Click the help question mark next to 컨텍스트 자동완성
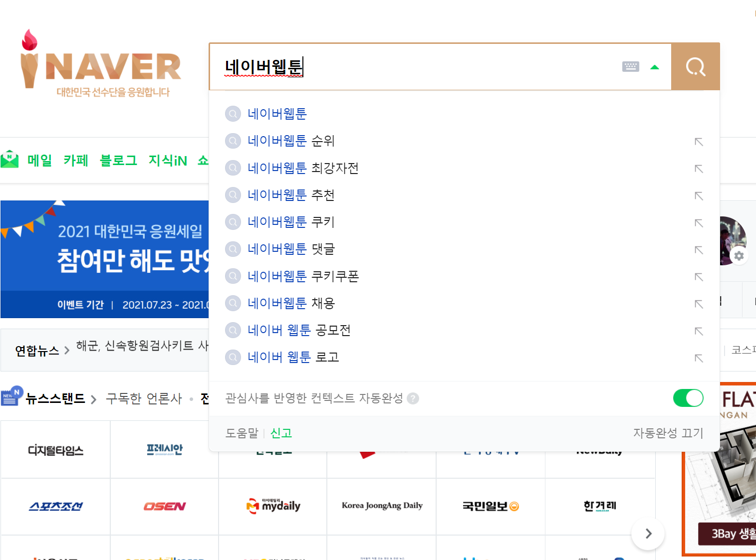The height and width of the screenshot is (560, 756). 413,398
